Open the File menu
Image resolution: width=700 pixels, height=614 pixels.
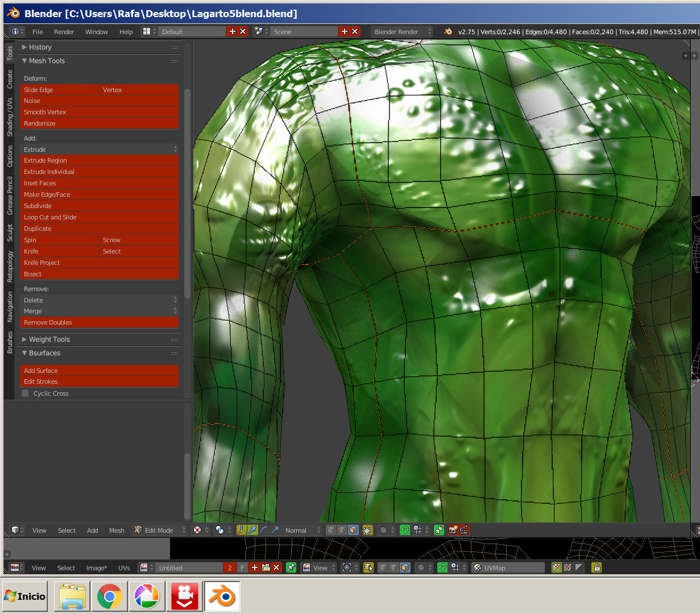tap(38, 32)
